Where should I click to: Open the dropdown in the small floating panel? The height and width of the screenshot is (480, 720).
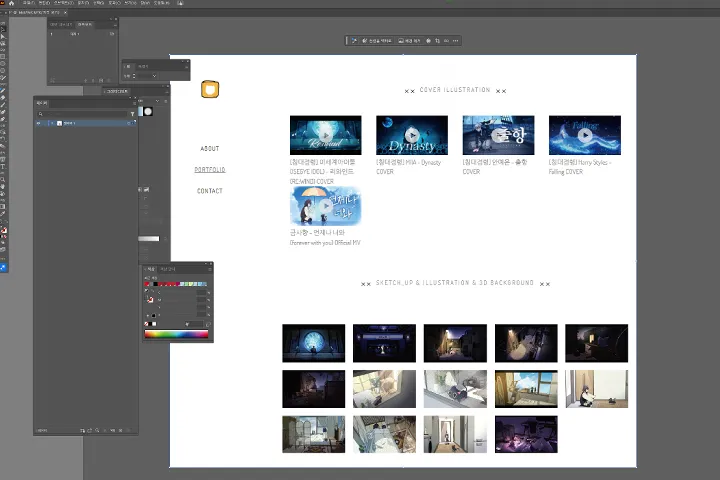coord(154,76)
